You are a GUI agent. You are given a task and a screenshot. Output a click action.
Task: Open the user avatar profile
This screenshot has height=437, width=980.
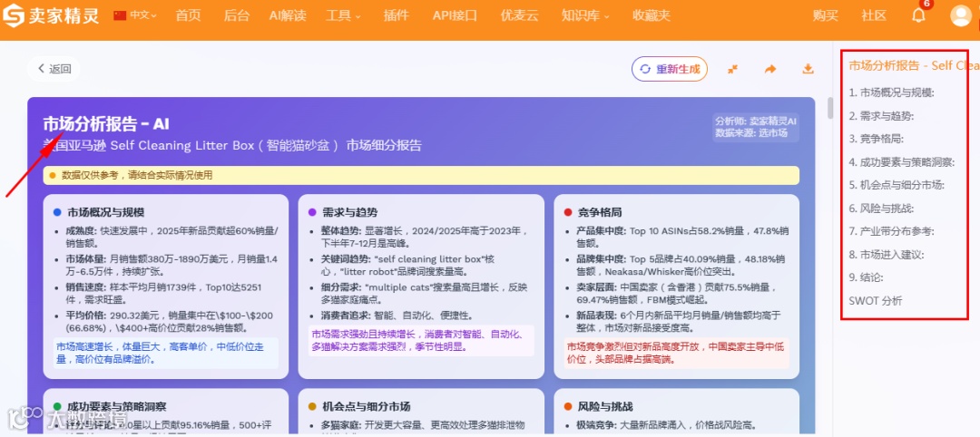tap(961, 15)
